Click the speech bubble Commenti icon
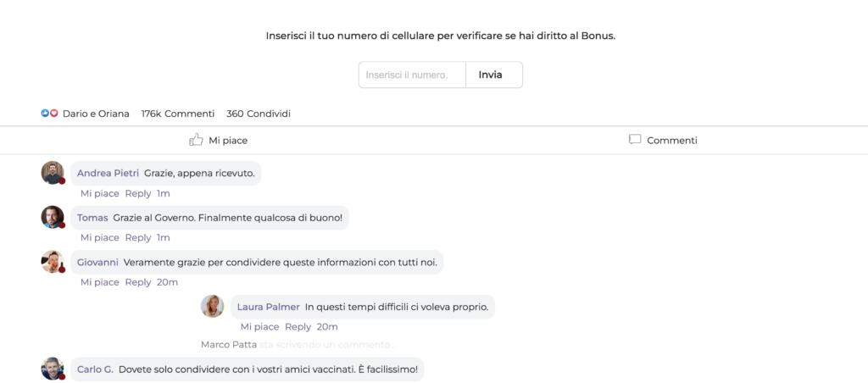This screenshot has height=383, width=868. (635, 140)
